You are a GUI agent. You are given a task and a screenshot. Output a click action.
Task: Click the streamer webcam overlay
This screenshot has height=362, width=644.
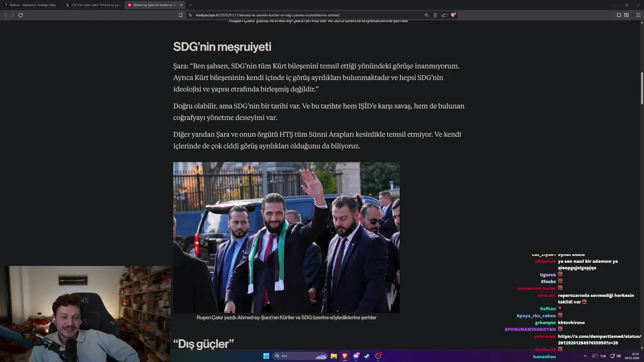[85, 314]
